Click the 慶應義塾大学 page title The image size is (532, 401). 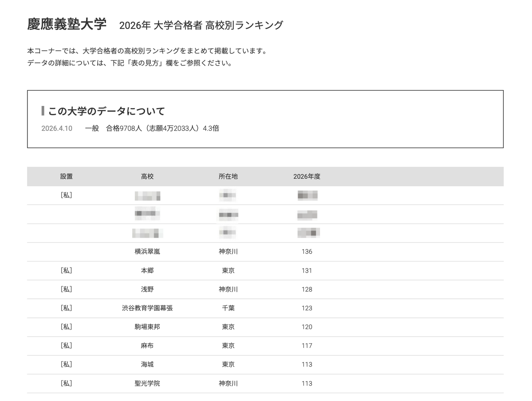point(66,24)
